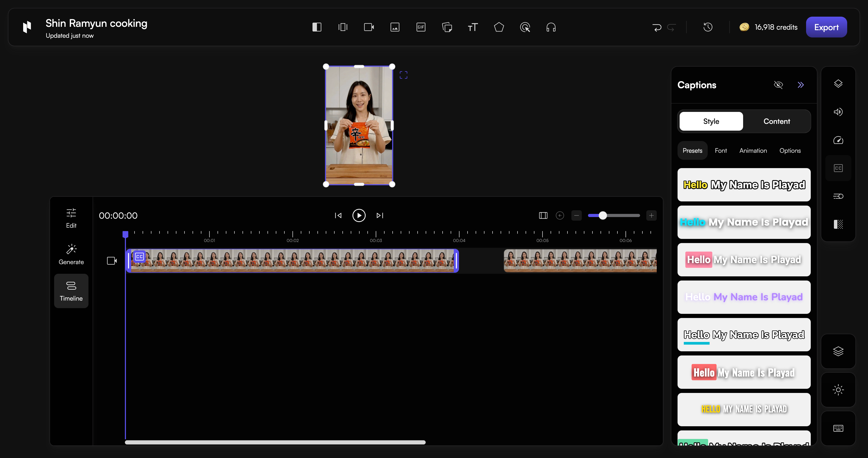Choose the pink highlighted Hello caption preset
The image size is (868, 458).
pyautogui.click(x=744, y=259)
